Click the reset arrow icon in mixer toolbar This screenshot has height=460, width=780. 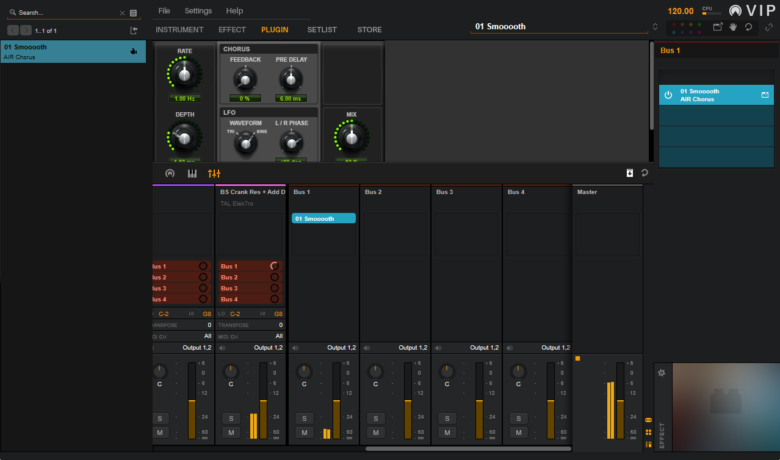(x=644, y=173)
